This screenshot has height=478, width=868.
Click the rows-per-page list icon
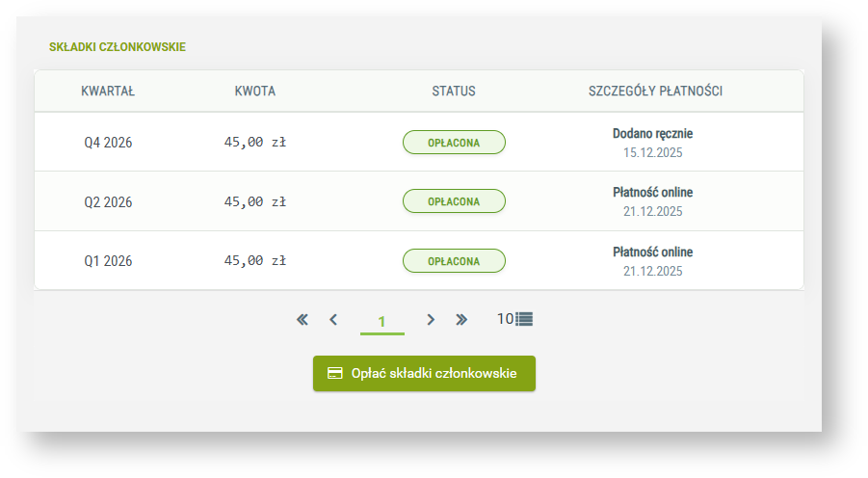524,319
